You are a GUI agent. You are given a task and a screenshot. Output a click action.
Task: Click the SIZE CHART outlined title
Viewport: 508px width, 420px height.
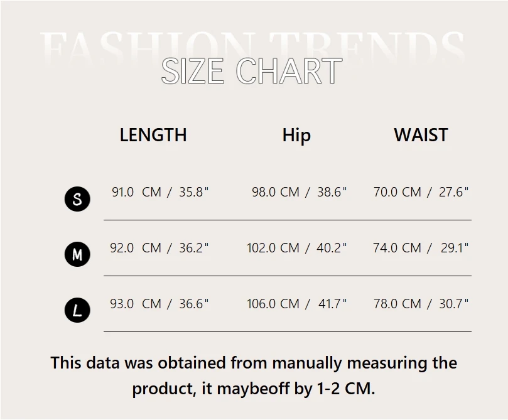251,71
